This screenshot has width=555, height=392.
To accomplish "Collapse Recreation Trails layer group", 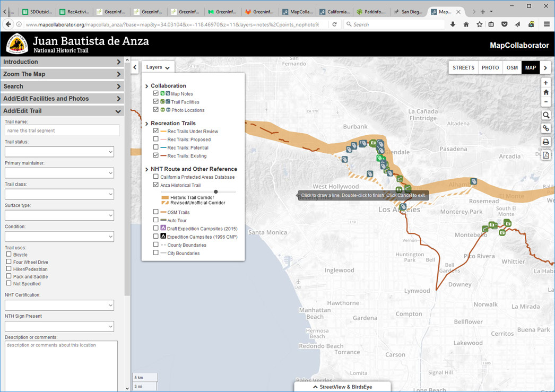I will [x=146, y=124].
